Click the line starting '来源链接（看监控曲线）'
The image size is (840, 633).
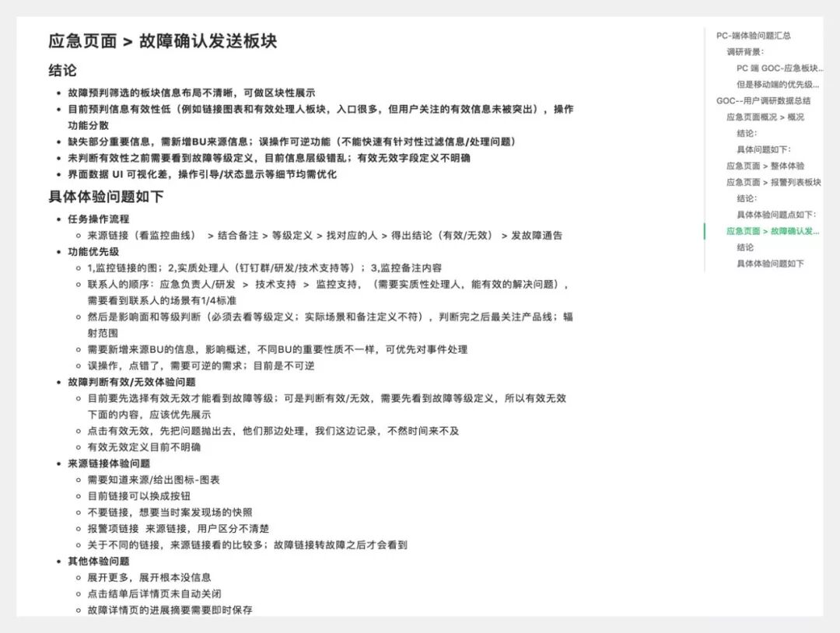tap(325, 235)
